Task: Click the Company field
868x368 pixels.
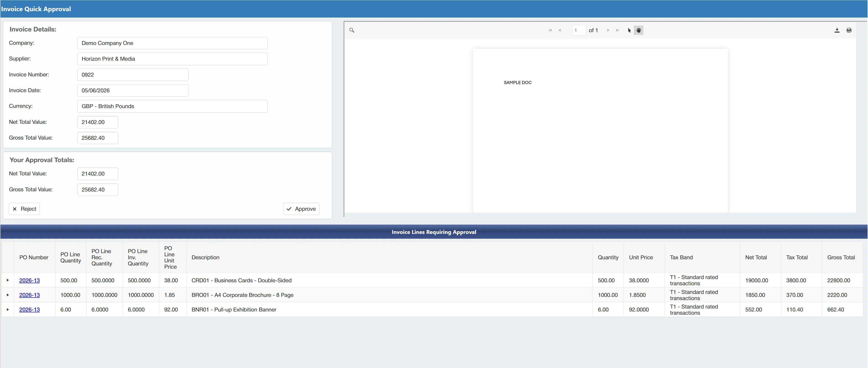Action: 172,43
